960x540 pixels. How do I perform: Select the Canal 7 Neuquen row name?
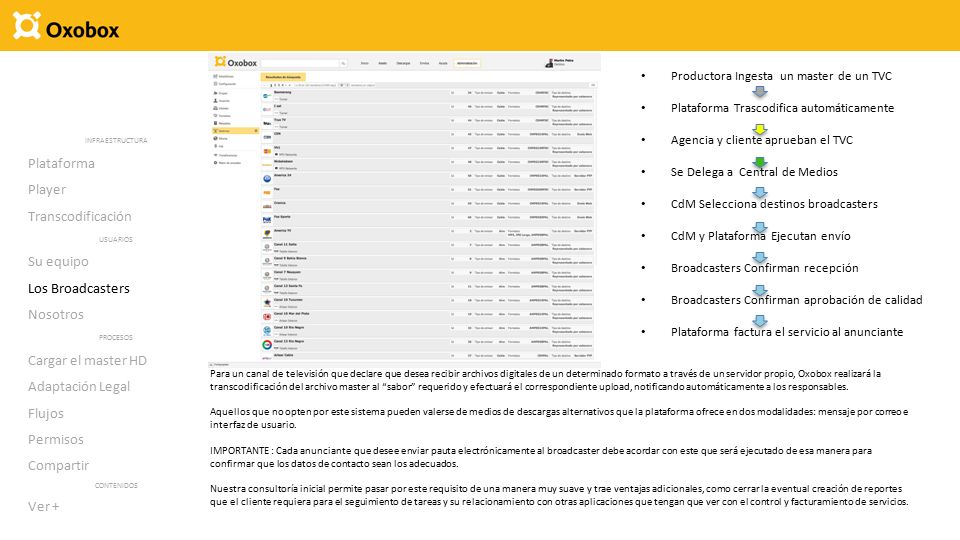287,272
